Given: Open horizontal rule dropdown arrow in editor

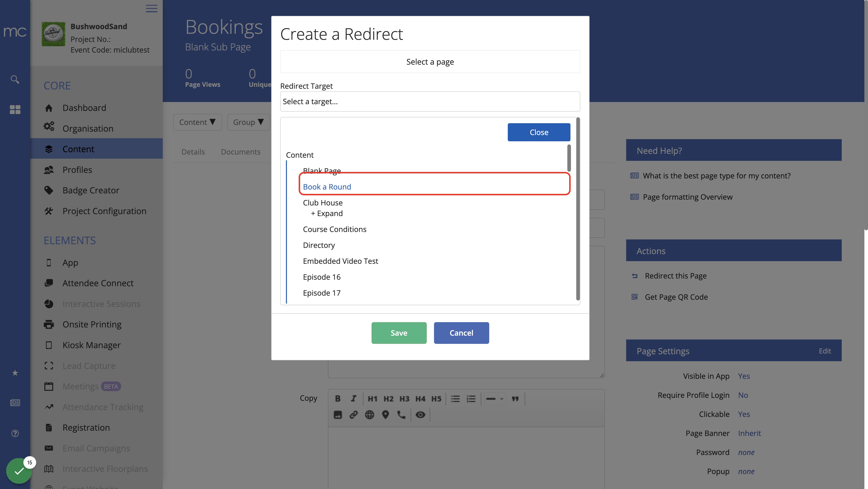Looking at the screenshot, I should pos(502,399).
